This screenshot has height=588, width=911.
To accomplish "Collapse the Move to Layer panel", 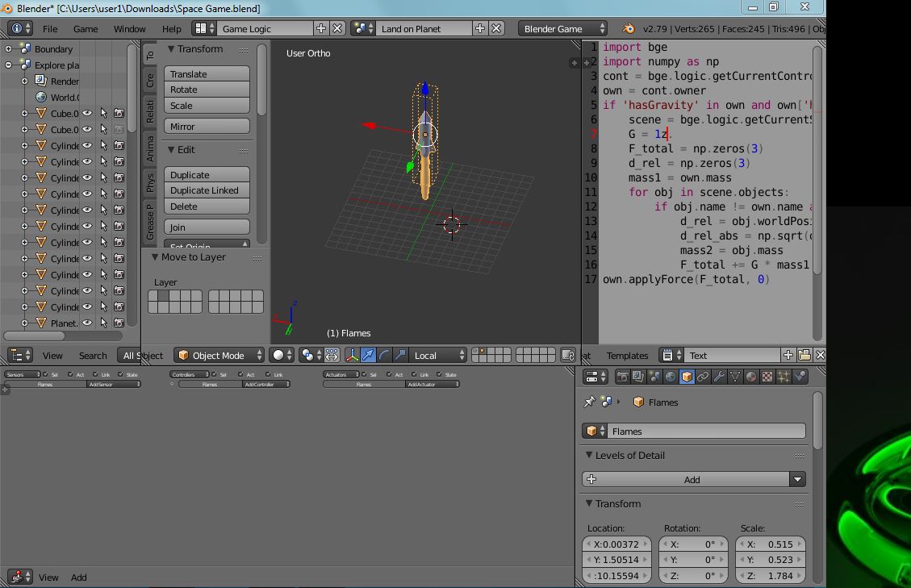I will [155, 256].
